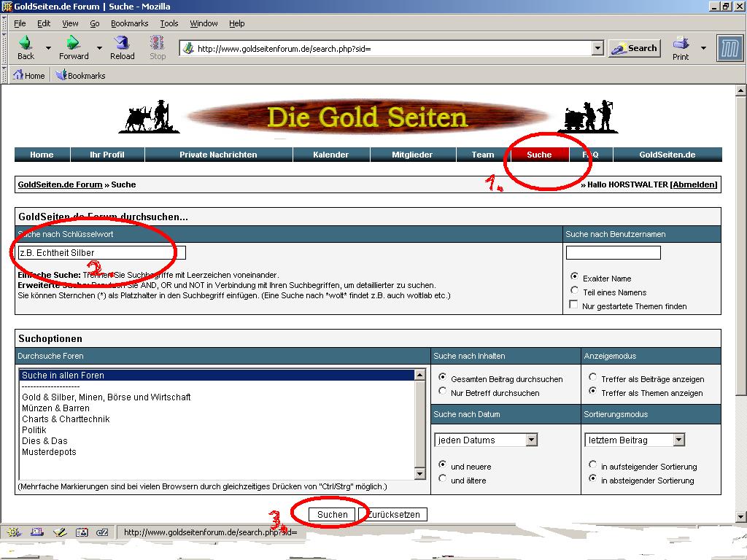Open the Ihr Profil tab
This screenshot has width=747, height=560.
(107, 155)
